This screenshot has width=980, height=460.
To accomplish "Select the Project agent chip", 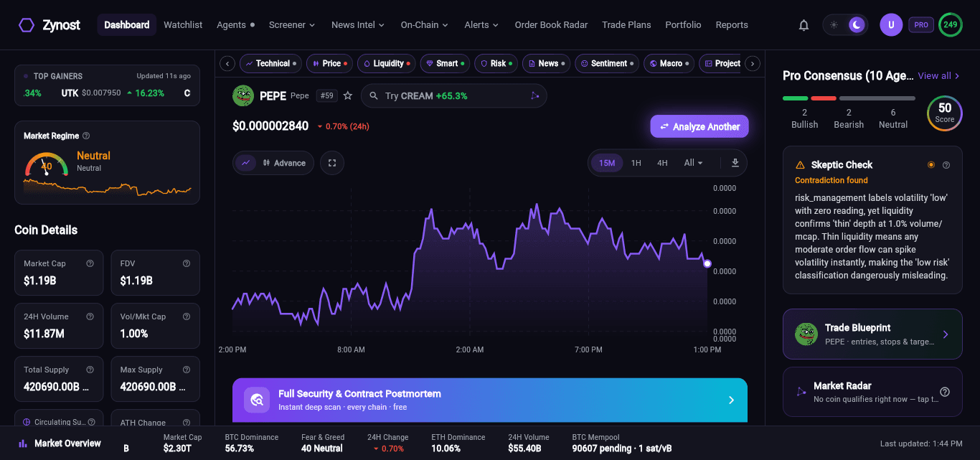I will (720, 64).
